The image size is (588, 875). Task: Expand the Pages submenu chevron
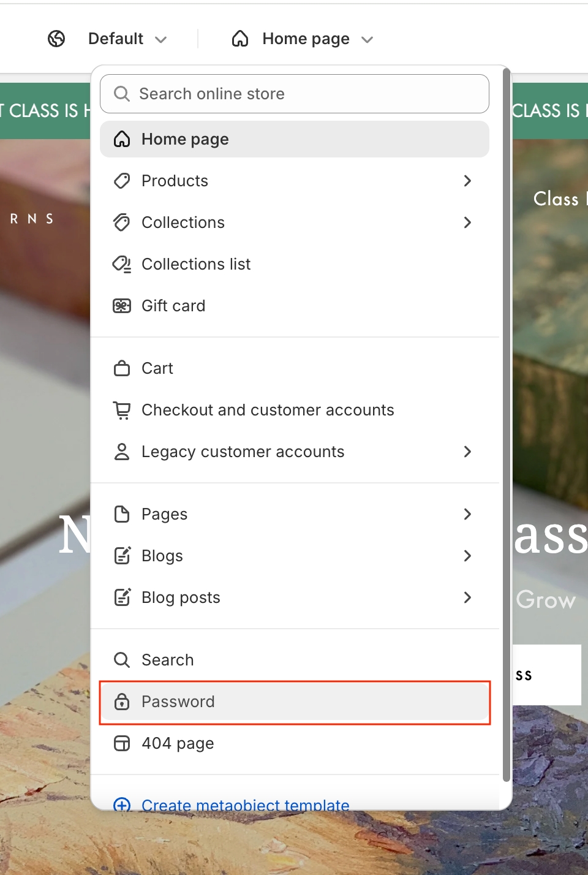click(x=467, y=514)
